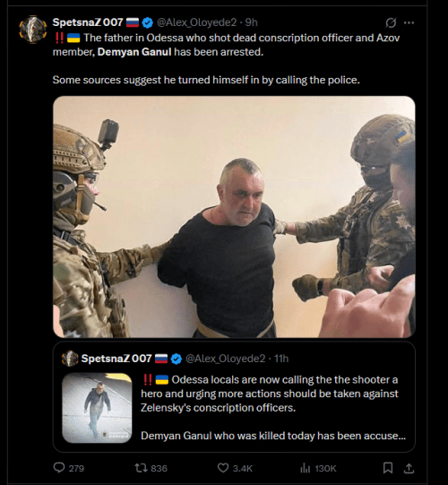The width and height of the screenshot is (448, 485).
Task: Click the verified badge in the quoted post
Action: coord(177,359)
